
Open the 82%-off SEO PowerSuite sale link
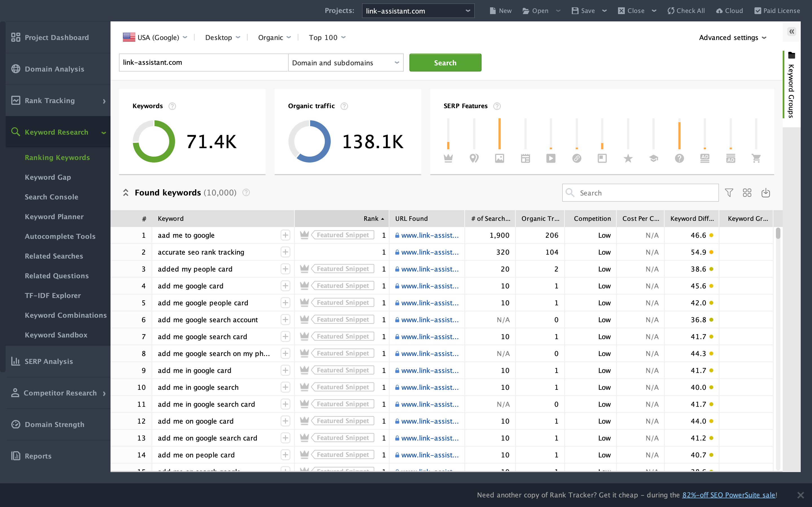(x=729, y=495)
